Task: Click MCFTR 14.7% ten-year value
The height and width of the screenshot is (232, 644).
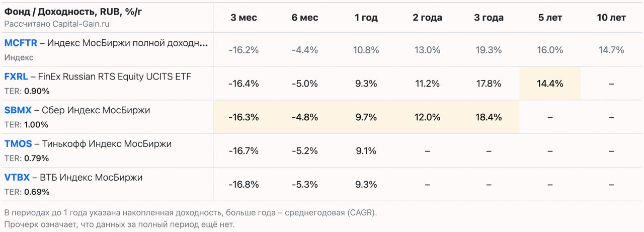Action: pos(611,50)
